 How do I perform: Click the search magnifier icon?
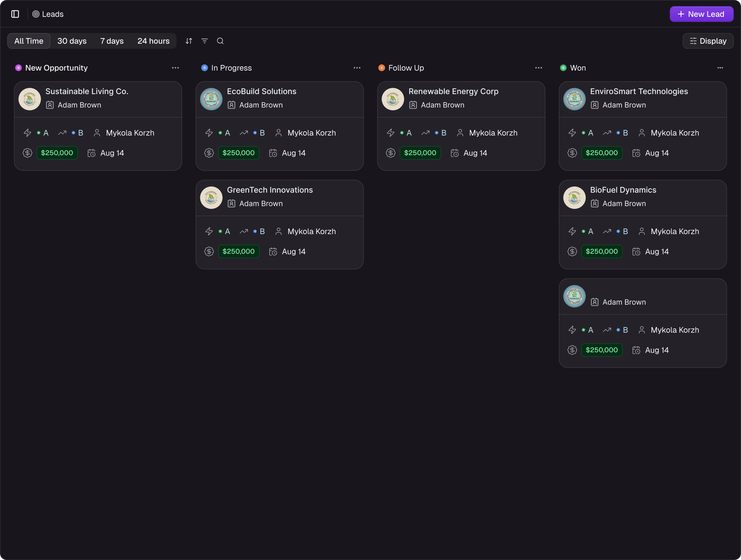pyautogui.click(x=220, y=41)
